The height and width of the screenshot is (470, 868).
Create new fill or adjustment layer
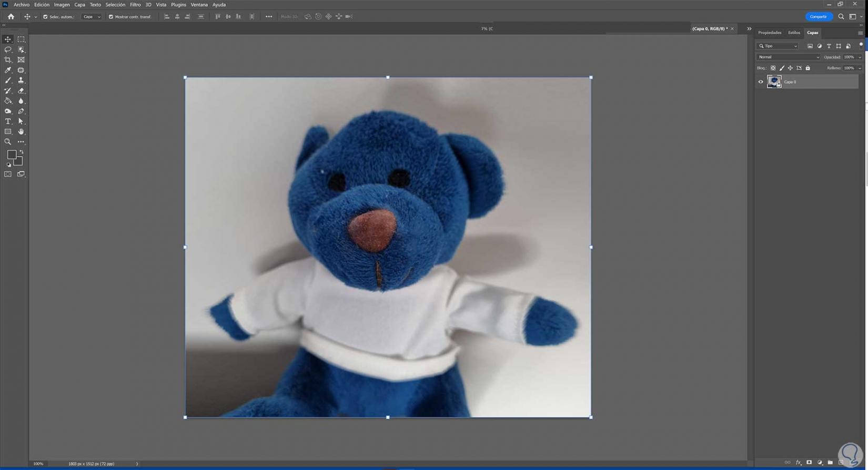tap(820, 463)
